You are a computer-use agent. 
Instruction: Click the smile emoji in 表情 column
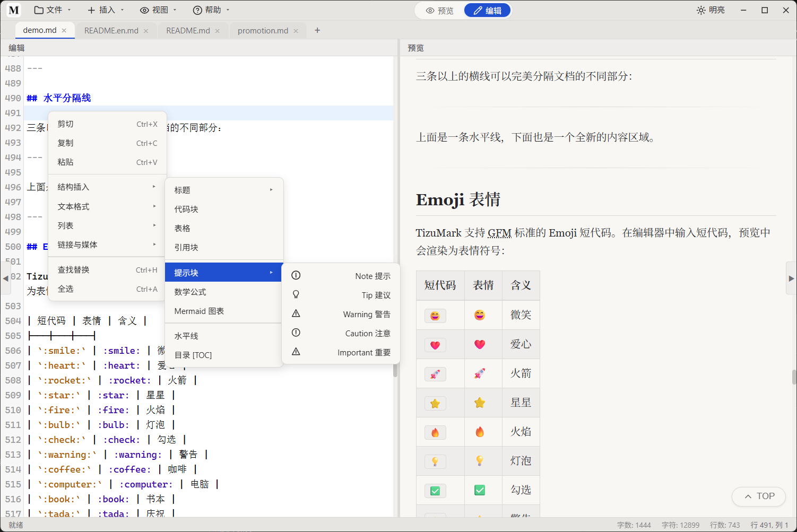coord(480,315)
